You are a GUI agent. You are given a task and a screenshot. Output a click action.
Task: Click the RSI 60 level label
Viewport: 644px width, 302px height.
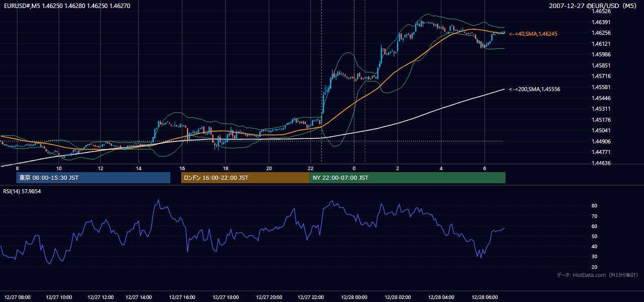[x=594, y=226]
